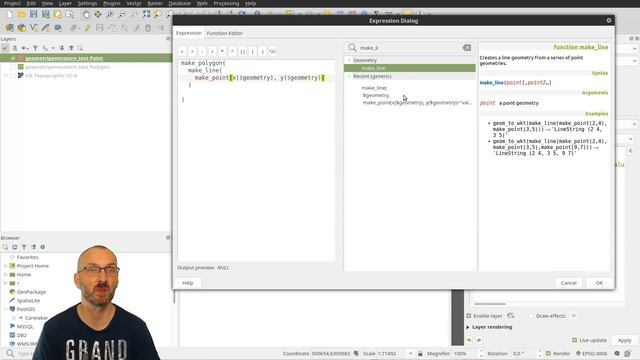Click the New Shapefile Layer icon

(33, 28)
